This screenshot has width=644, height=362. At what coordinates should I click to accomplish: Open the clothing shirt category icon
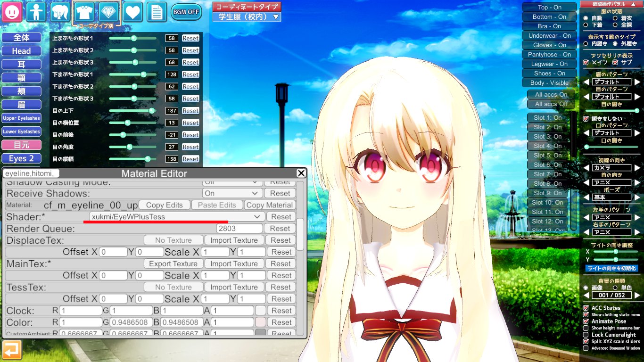[x=84, y=11]
